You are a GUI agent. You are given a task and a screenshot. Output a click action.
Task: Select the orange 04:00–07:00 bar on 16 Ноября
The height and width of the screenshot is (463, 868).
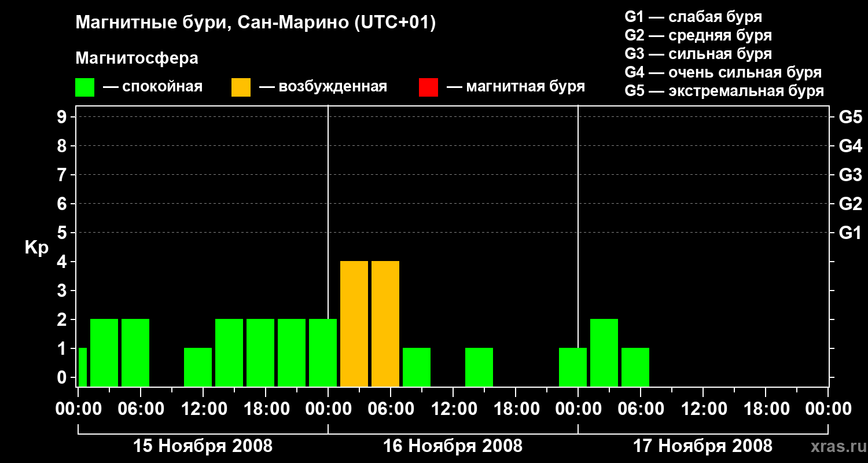click(x=385, y=324)
